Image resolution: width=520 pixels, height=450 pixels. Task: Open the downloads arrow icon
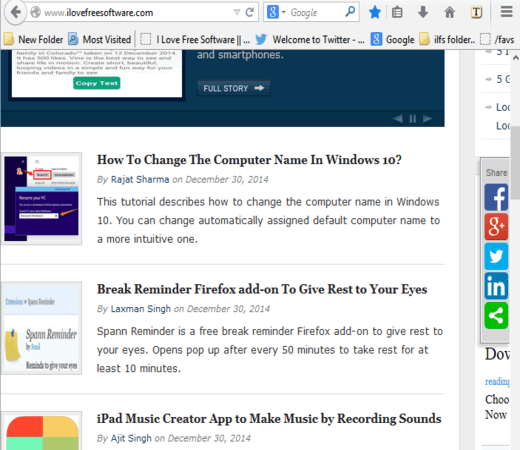(x=423, y=12)
